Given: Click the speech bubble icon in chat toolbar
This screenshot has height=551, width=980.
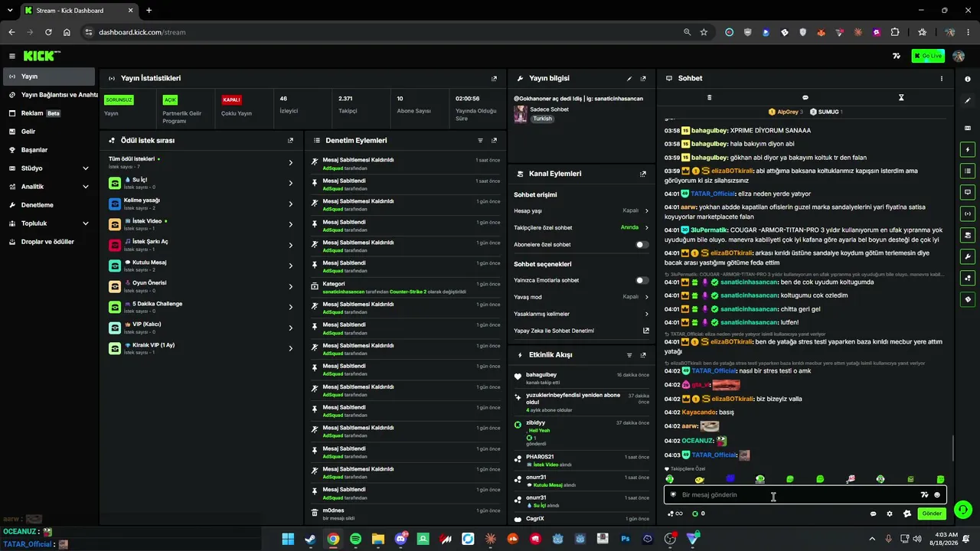Looking at the screenshot, I should [805, 98].
